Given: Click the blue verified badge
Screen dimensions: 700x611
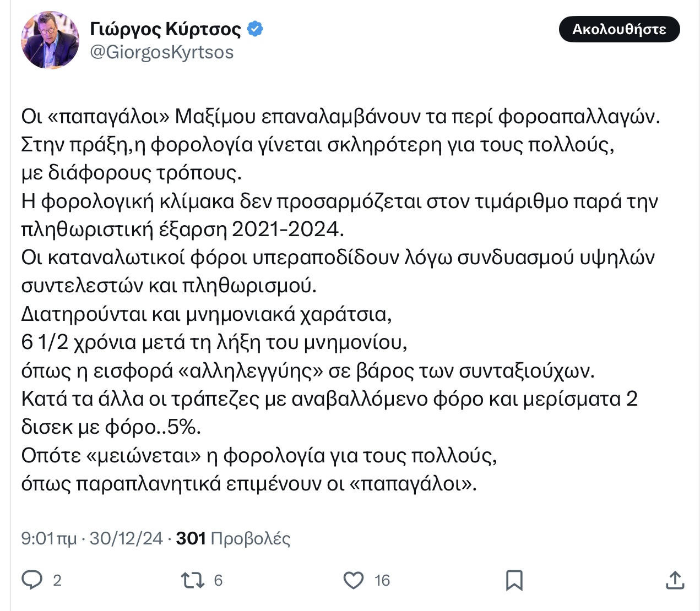Looking at the screenshot, I should (x=254, y=29).
